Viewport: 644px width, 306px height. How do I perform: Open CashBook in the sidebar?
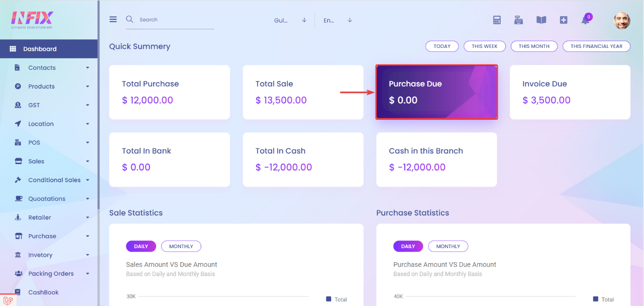[43, 292]
